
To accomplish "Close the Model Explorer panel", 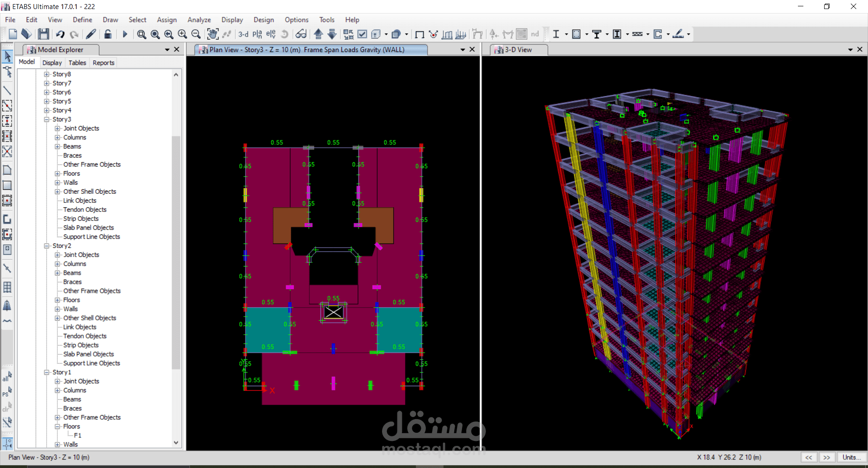I will 177,49.
